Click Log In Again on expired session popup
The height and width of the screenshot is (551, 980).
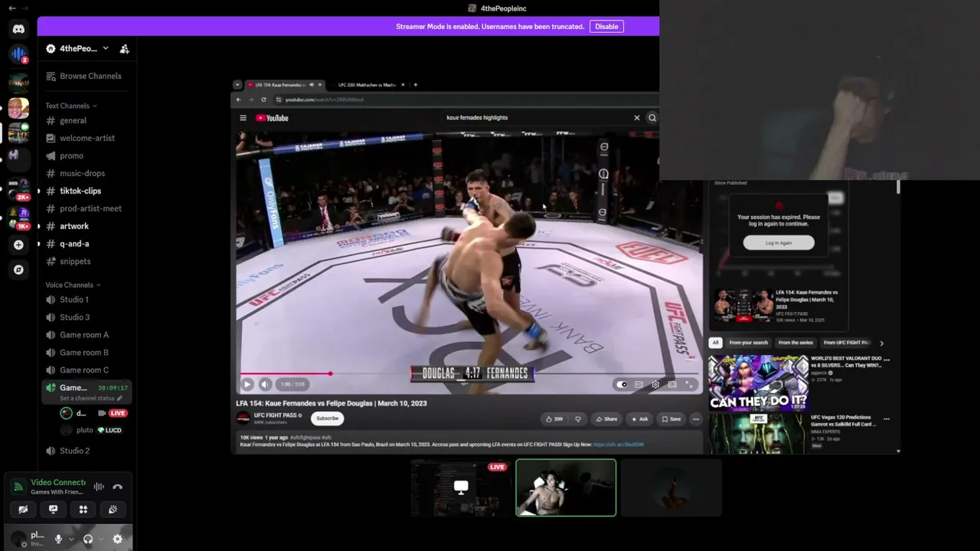[x=779, y=243]
